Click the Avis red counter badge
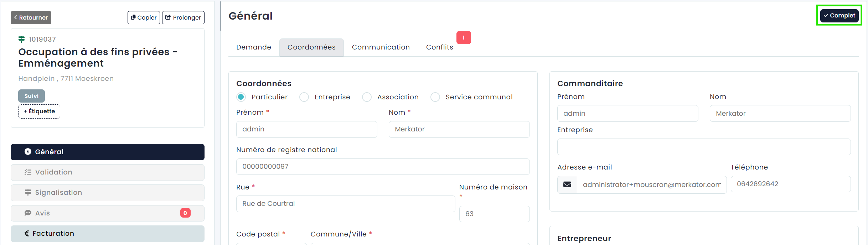Viewport: 868px width, 245px height. point(185,213)
